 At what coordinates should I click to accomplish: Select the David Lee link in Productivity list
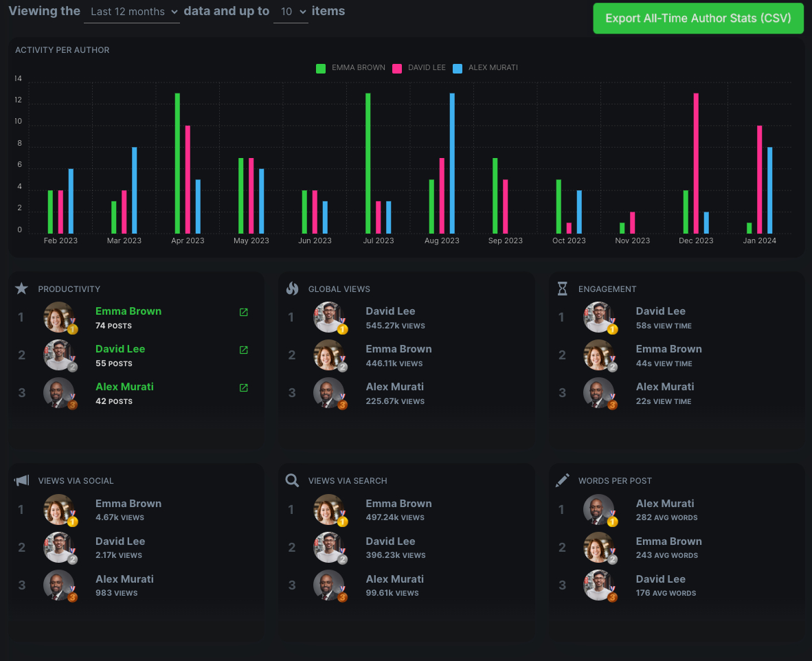120,348
